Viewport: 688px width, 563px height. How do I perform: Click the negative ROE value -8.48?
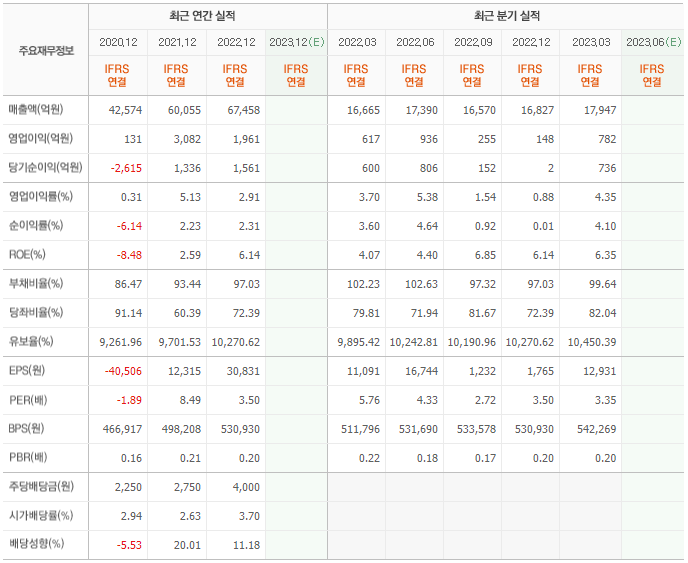[129, 255]
